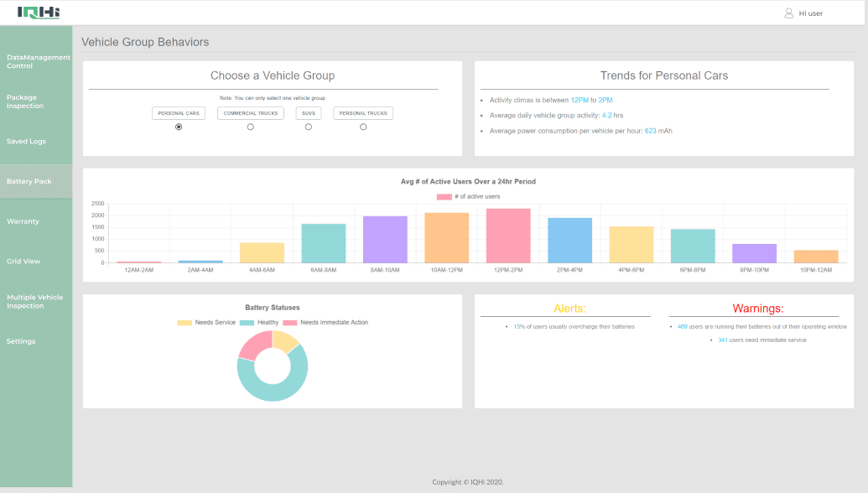Click the 2AM-4AM bar in the chart
The height and width of the screenshot is (493, 868).
coord(200,262)
